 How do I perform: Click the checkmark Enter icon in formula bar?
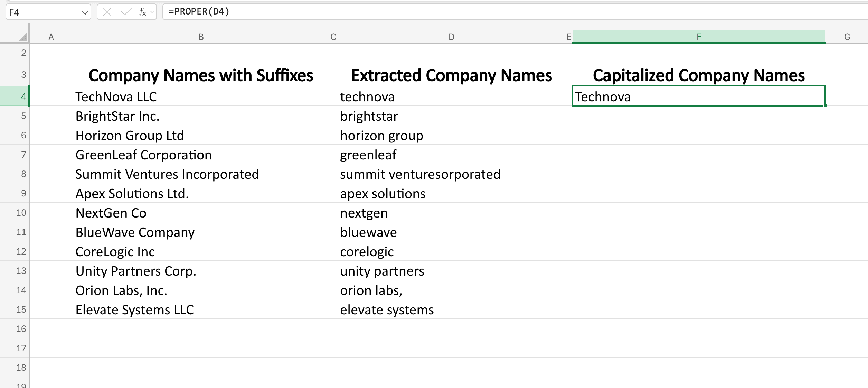tap(125, 11)
